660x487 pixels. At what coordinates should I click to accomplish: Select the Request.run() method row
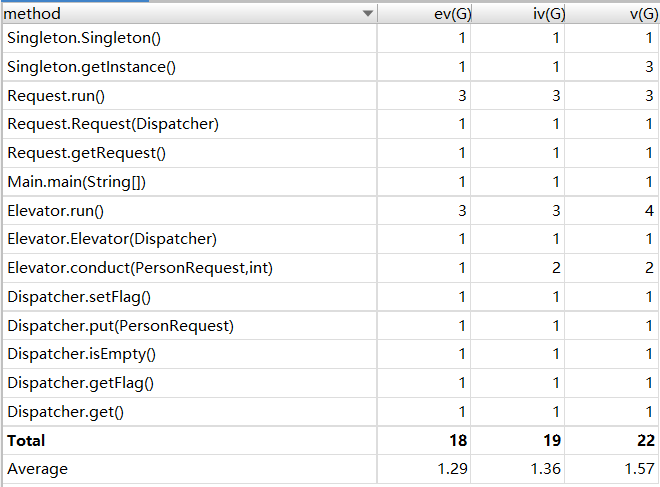pyautogui.click(x=330, y=96)
